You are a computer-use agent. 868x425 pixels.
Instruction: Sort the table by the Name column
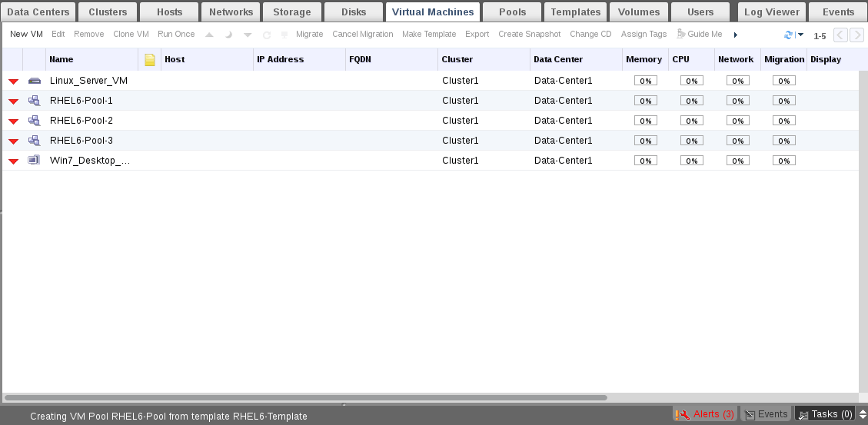point(62,60)
